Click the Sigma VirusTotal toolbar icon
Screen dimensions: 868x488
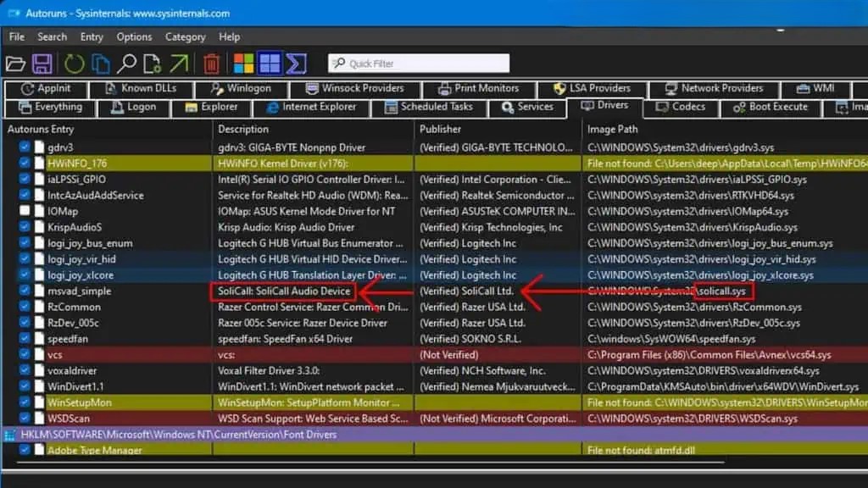click(296, 64)
